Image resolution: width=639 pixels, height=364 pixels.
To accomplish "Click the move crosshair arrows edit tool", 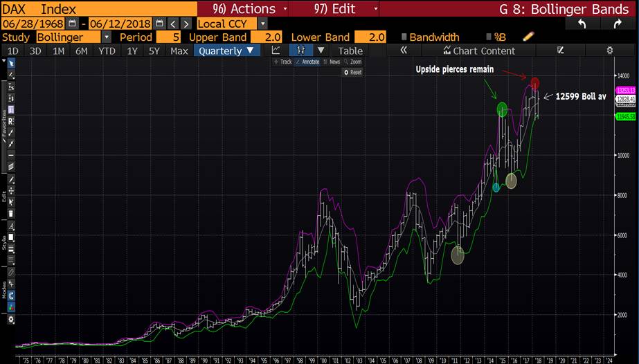I will coord(11,190).
